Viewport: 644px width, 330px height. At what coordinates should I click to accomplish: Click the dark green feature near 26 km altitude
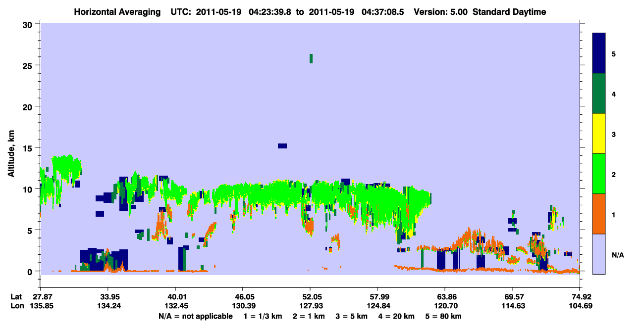pyautogui.click(x=311, y=58)
